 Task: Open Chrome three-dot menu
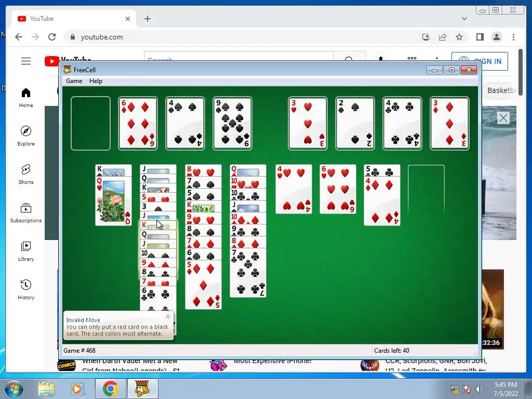click(513, 37)
